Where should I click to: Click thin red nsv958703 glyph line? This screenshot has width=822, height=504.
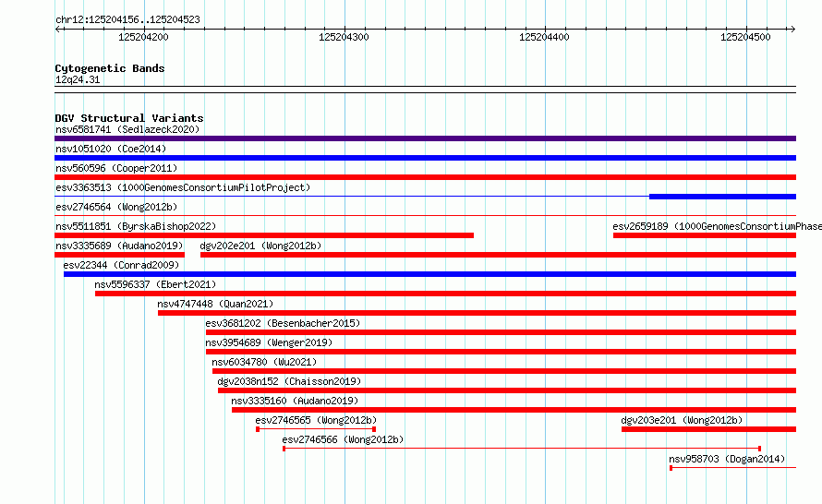(x=733, y=468)
